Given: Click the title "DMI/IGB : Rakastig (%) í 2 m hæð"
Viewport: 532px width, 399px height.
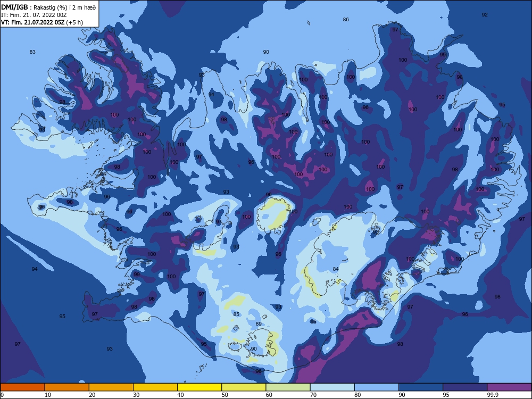Looking at the screenshot, I should [48, 8].
